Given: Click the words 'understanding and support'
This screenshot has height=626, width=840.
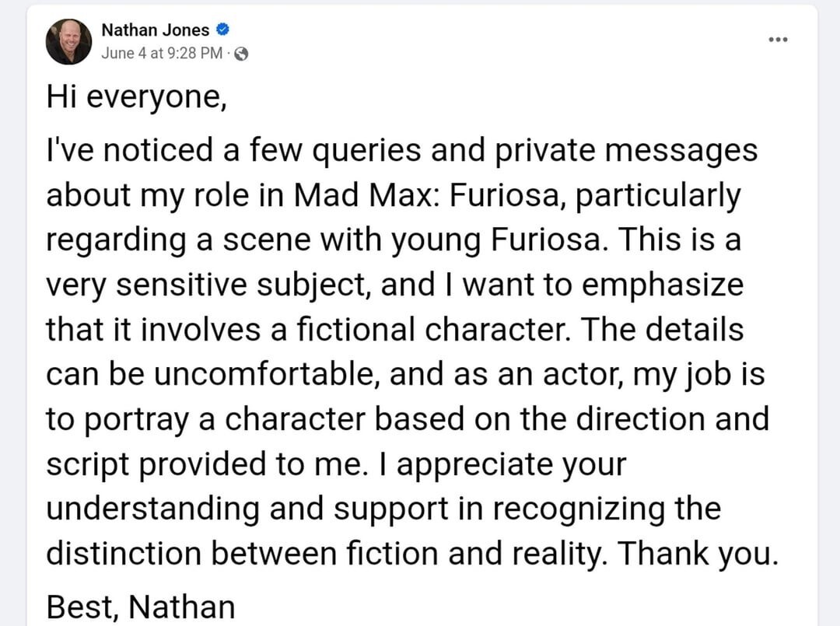Looking at the screenshot, I should [247, 509].
